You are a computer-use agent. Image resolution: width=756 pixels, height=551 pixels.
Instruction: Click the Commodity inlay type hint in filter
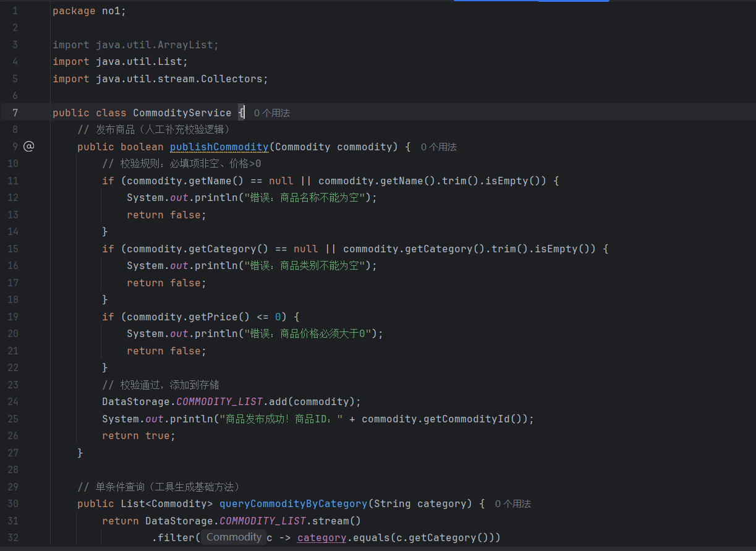tap(234, 537)
